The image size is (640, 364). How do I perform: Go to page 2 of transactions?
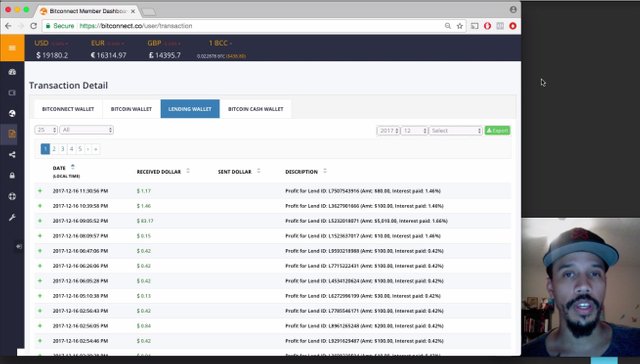click(x=54, y=149)
